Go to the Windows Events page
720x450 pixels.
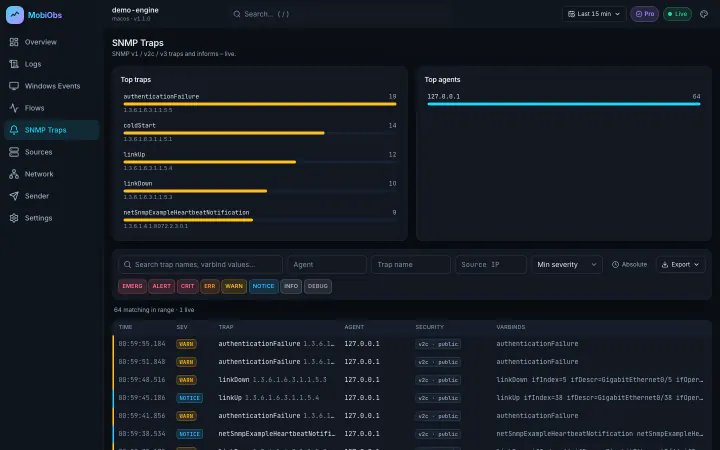point(52,86)
